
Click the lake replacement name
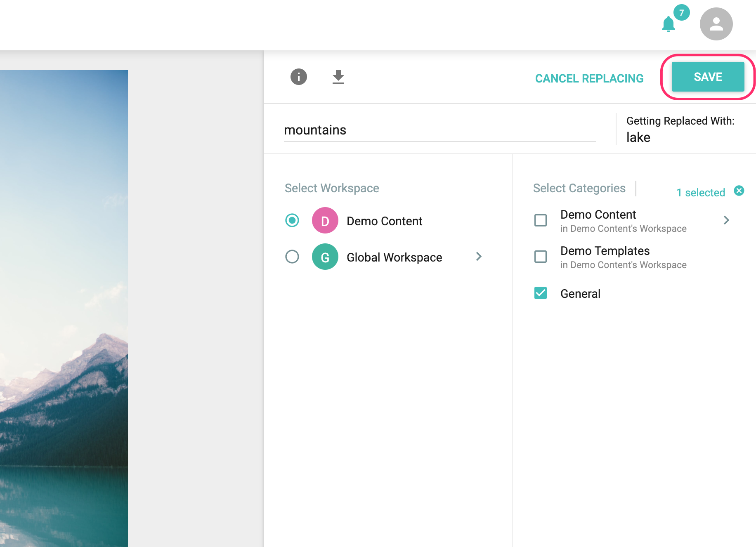coord(638,137)
